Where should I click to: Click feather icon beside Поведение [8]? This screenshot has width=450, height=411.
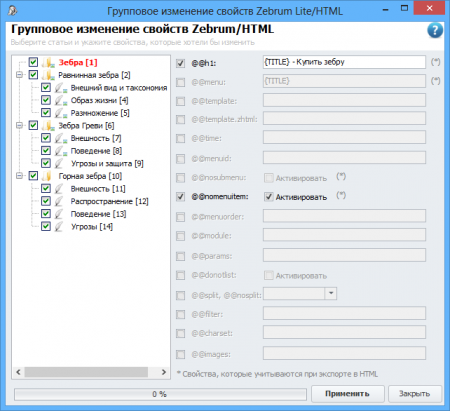61,151
